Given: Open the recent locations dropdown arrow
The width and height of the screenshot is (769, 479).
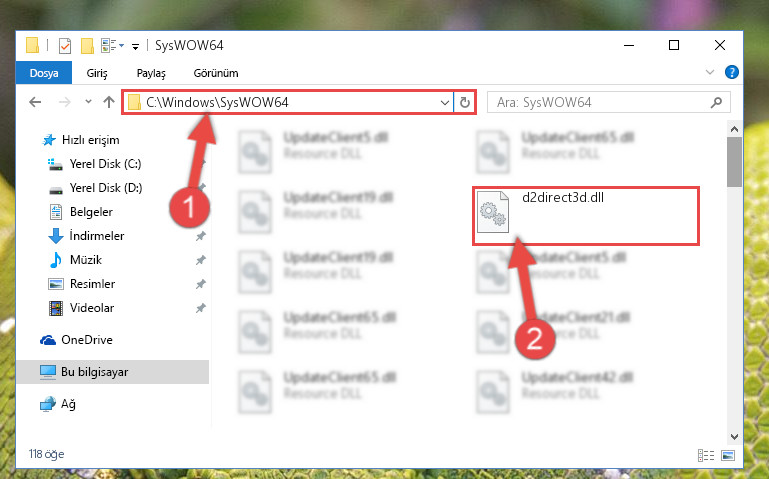Looking at the screenshot, I should pos(88,101).
